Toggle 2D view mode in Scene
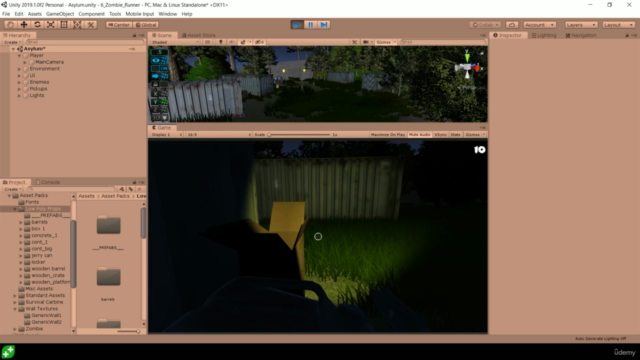 [x=207, y=42]
